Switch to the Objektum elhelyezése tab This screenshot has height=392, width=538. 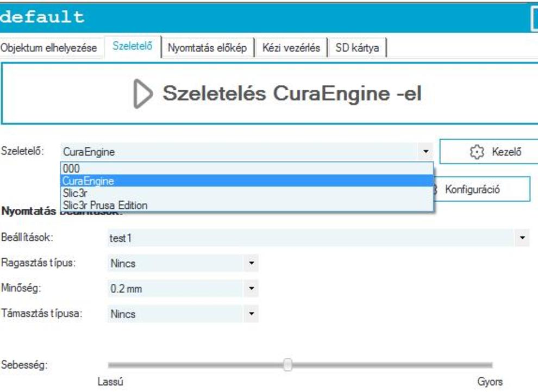[48, 48]
